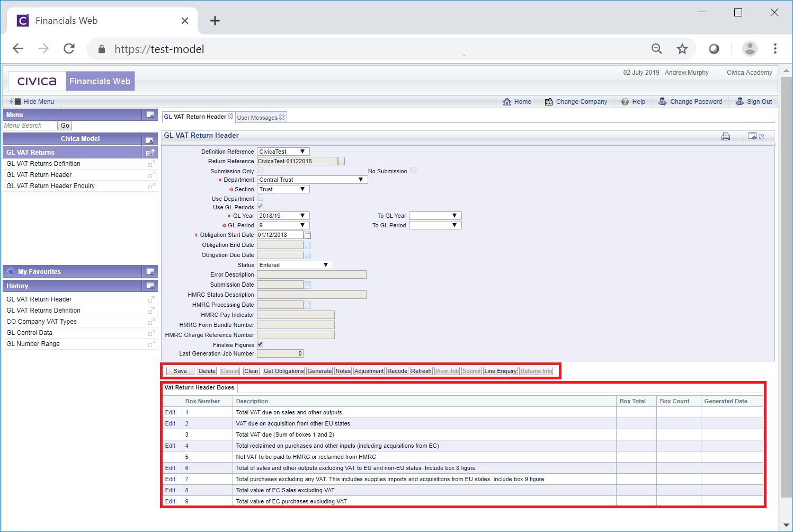The height and width of the screenshot is (532, 793).
Task: Open GL VAT Returns Definition in new window
Action: point(152,164)
